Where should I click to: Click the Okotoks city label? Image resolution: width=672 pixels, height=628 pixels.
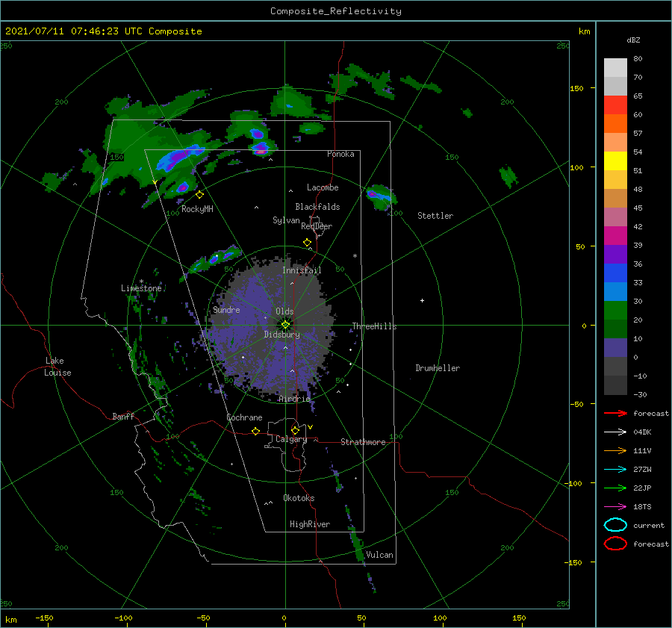pos(299,498)
